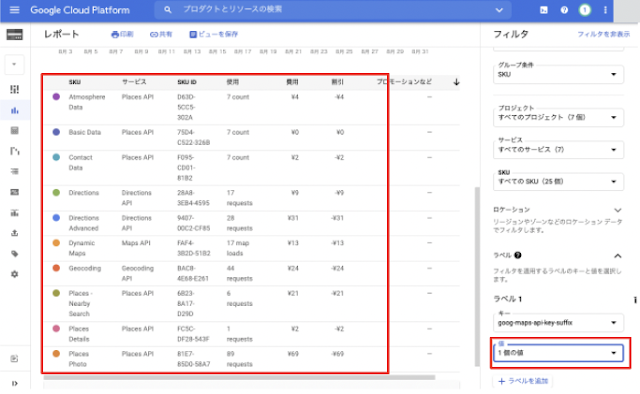Screen dimensions: 640x394
Task: Open the tag-shaped sidebar icon
Action: coord(15,254)
